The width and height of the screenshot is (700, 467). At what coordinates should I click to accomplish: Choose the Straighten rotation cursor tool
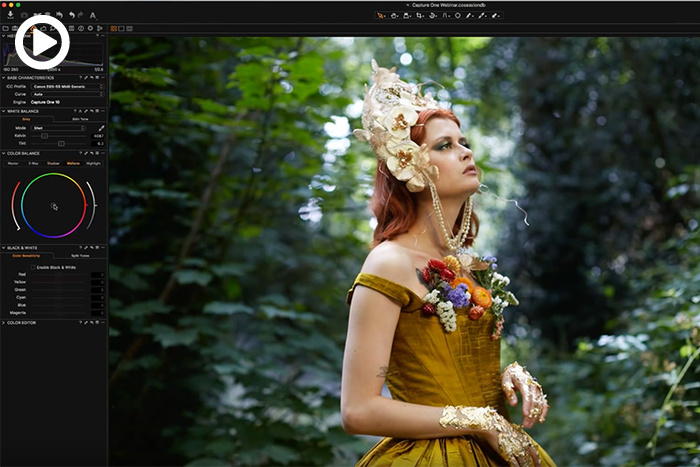click(x=433, y=16)
